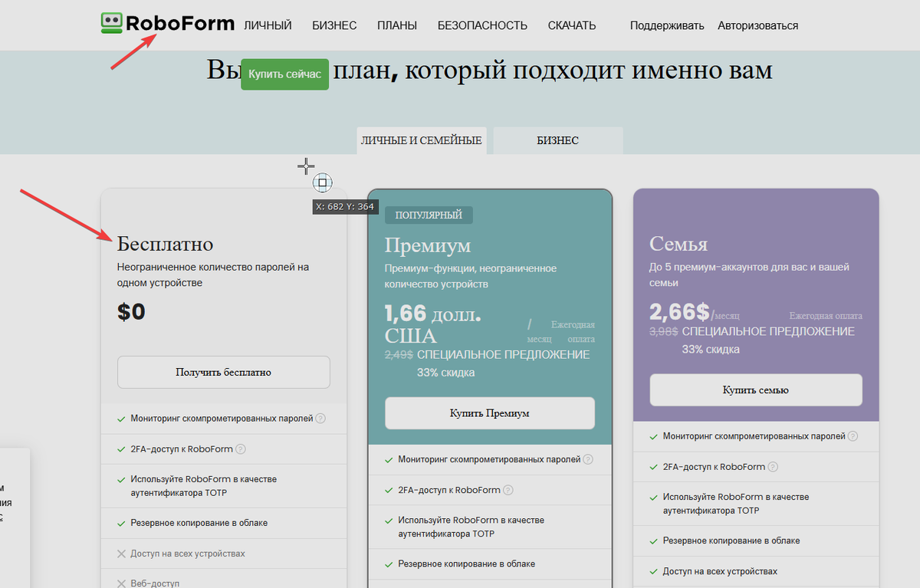Click help icon beside Мониторинг in Бесплатно plan

[320, 419]
